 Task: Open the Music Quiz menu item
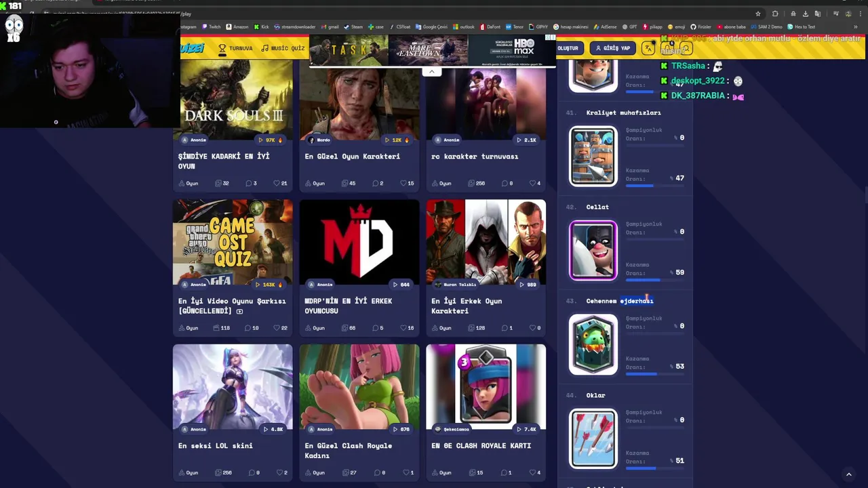tap(283, 48)
